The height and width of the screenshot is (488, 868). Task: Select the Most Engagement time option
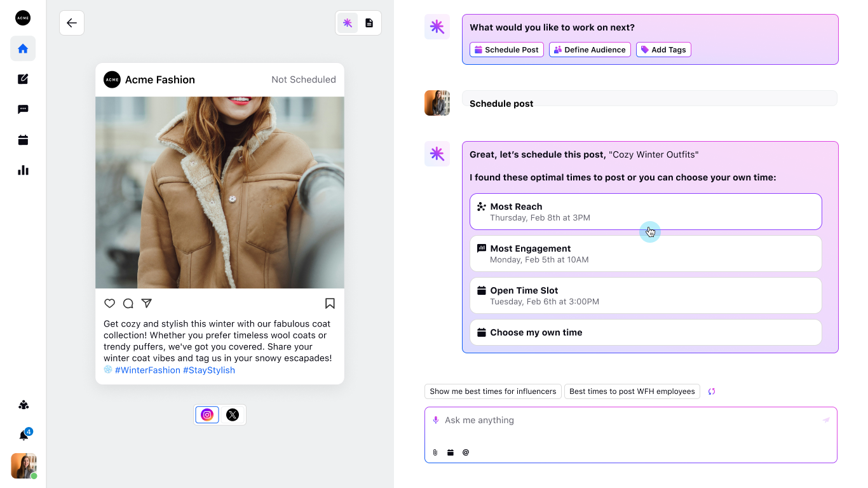(645, 254)
